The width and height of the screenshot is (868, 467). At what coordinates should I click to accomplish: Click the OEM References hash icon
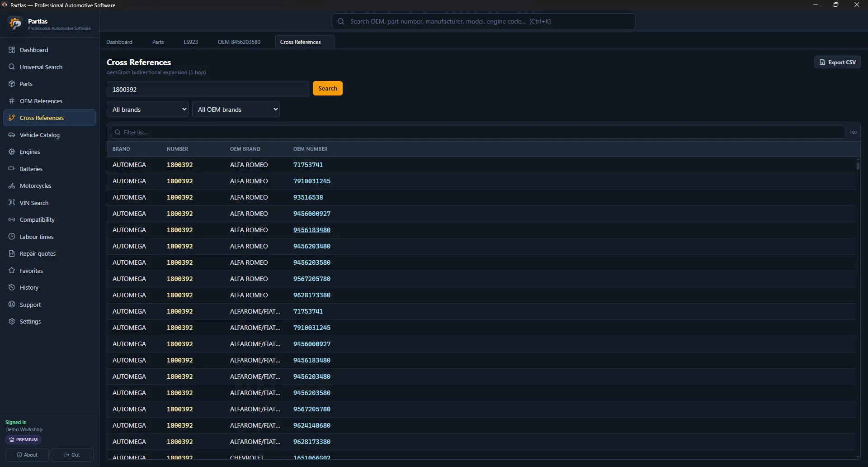pos(12,101)
